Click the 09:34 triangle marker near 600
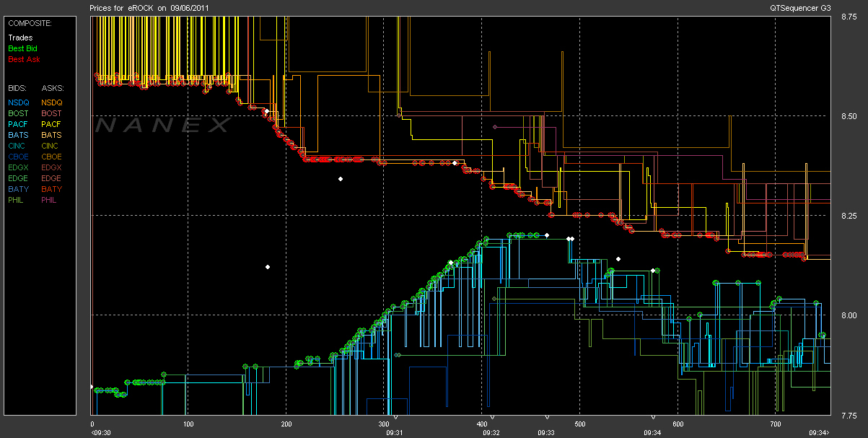The width and height of the screenshot is (868, 438). [654, 418]
